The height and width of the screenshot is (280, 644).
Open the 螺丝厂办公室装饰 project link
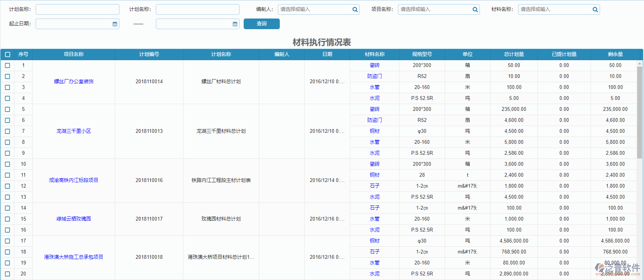coord(74,81)
